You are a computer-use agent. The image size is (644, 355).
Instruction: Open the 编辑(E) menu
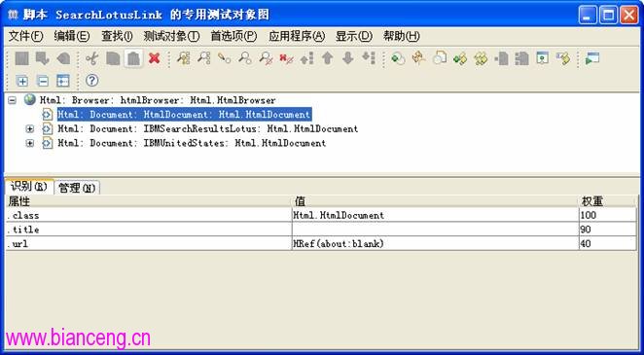click(71, 36)
